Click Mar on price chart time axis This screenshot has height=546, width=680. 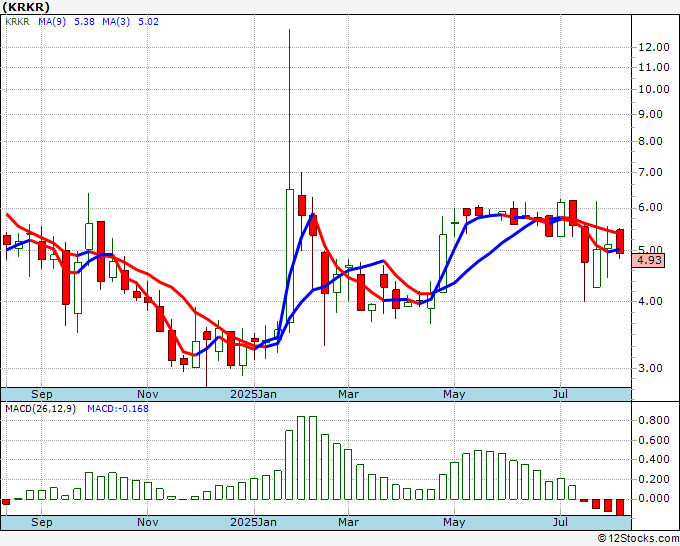click(348, 394)
